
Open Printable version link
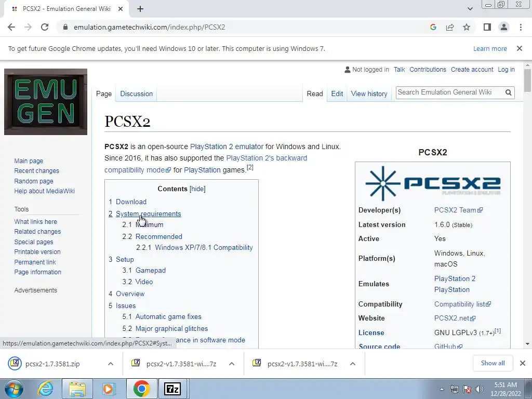click(x=37, y=252)
